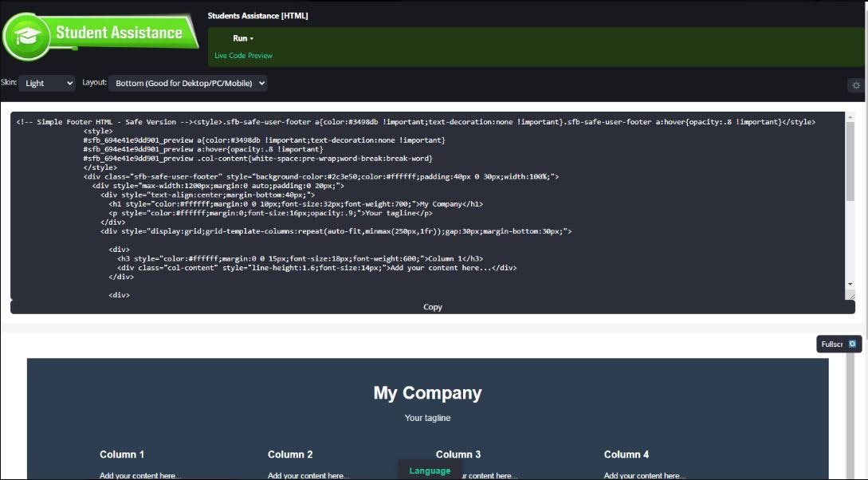
Task: Select the Your tagline text in preview
Action: (x=428, y=417)
